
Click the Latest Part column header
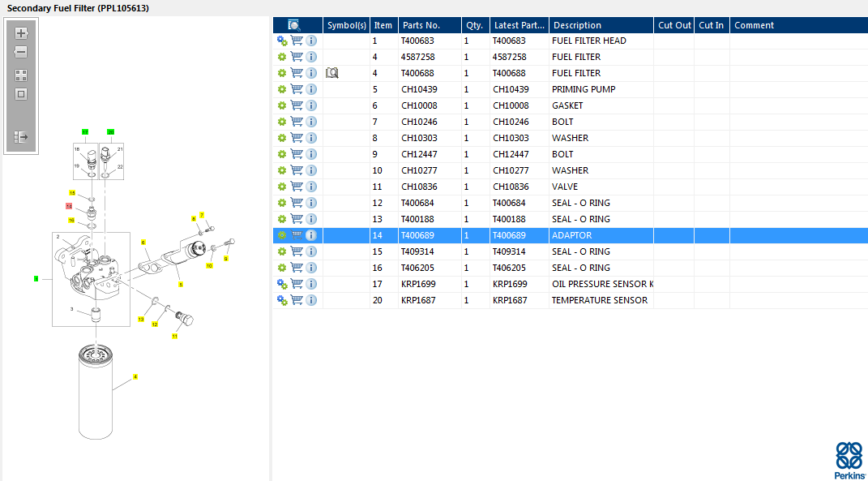click(520, 25)
